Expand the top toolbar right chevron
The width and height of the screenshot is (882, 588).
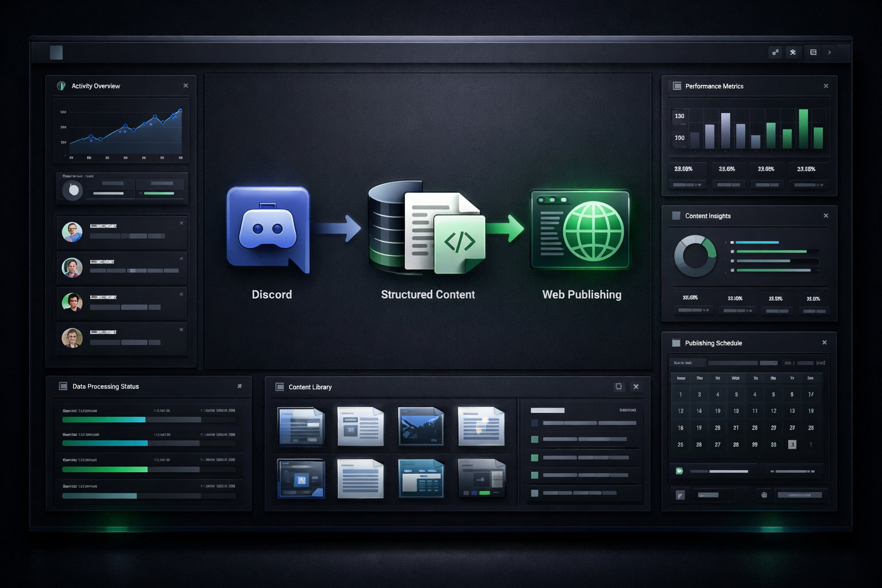(829, 52)
